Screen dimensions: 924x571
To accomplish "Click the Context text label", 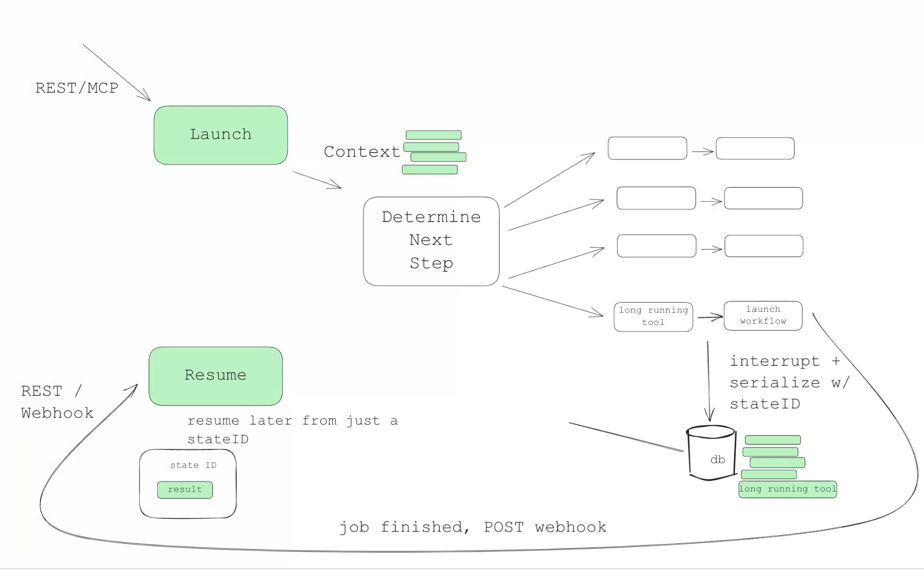I will pos(362,152).
